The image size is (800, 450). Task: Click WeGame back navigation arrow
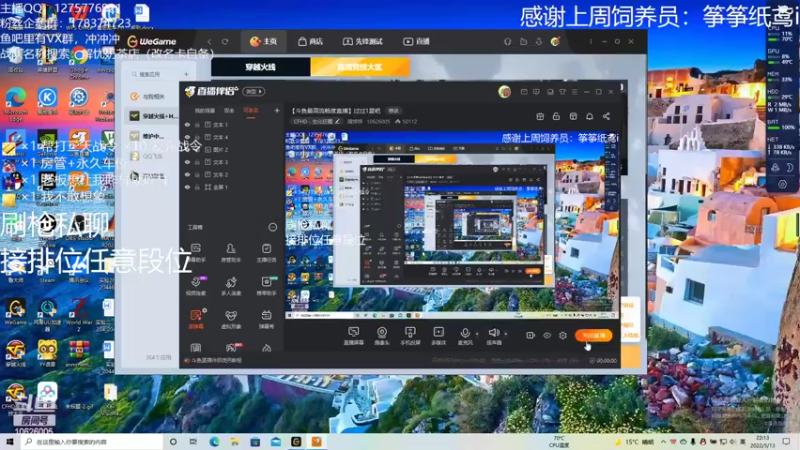pyautogui.click(x=209, y=41)
